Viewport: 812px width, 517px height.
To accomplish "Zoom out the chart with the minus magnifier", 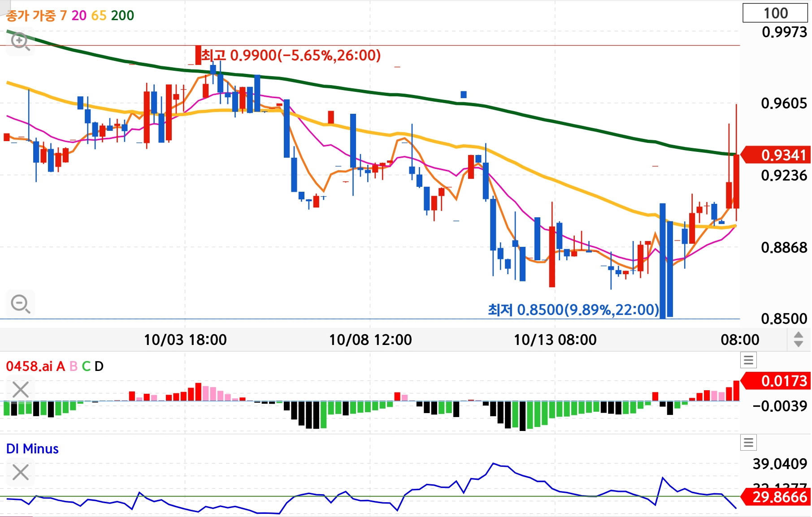I will (x=21, y=304).
